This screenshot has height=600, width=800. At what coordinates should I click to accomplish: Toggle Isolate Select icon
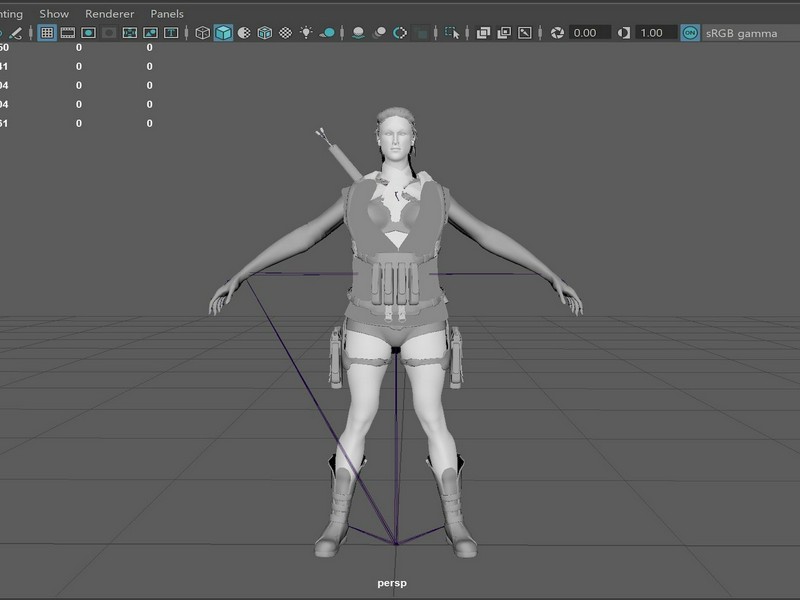click(x=452, y=33)
